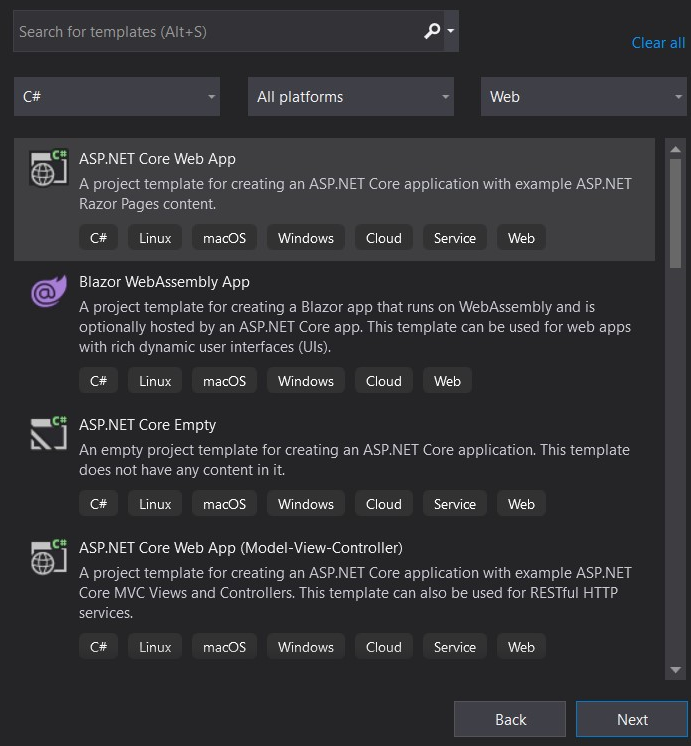691x746 pixels.
Task: Click the template list scrollbar thumb
Action: (675, 213)
